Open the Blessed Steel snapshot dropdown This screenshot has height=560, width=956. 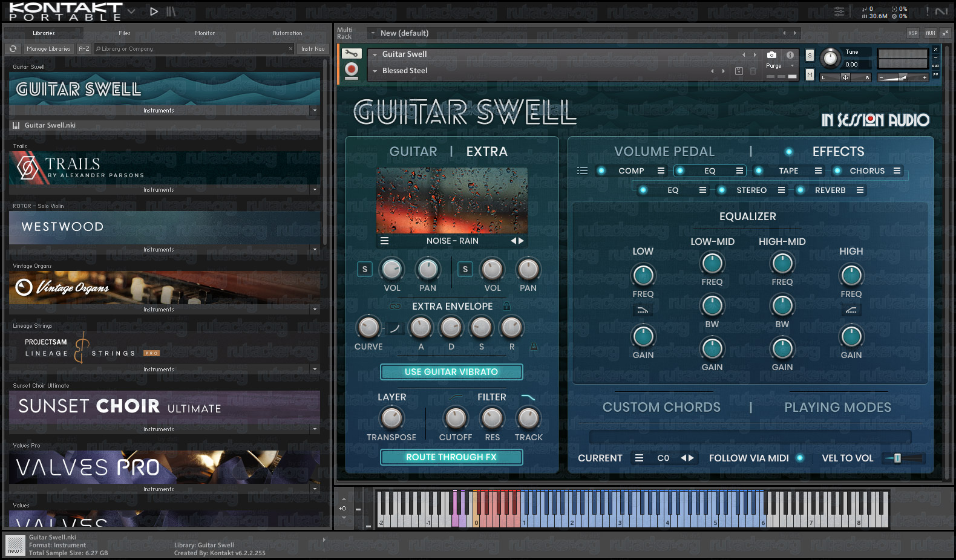(x=375, y=71)
